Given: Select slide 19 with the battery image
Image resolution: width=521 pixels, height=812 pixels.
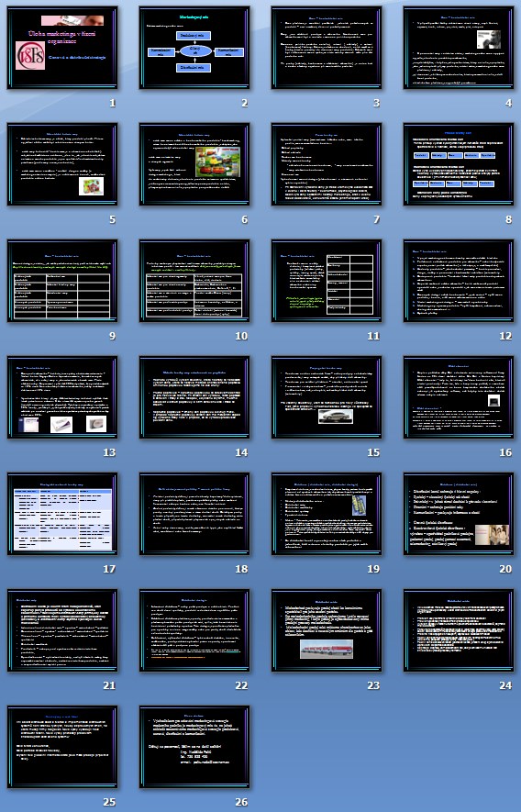Looking at the screenshot, I should point(327,514).
